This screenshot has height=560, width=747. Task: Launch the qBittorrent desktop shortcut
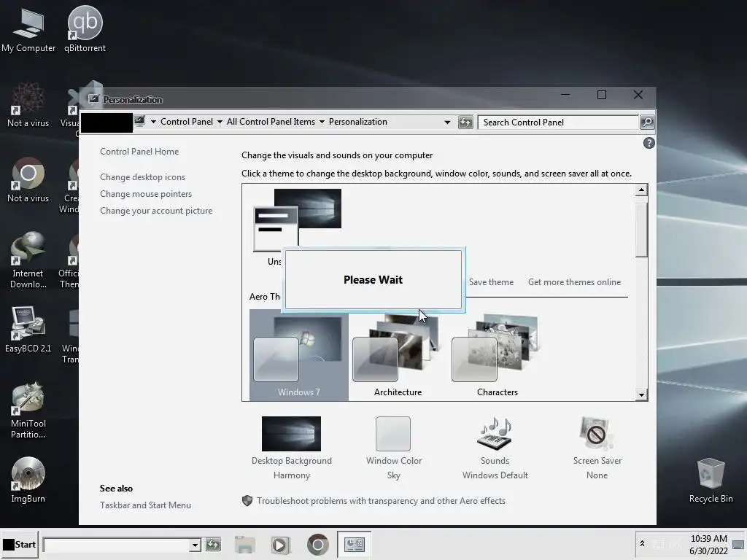[85, 29]
